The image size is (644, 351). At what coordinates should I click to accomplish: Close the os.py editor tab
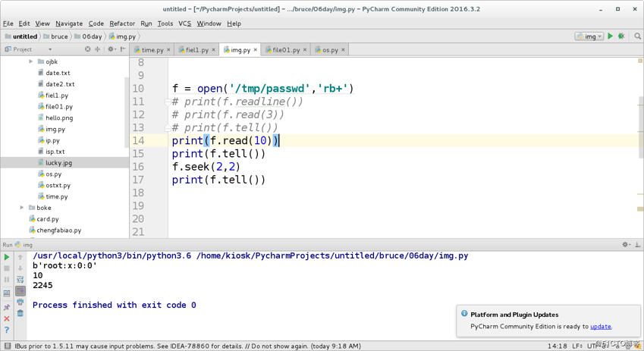(343, 50)
